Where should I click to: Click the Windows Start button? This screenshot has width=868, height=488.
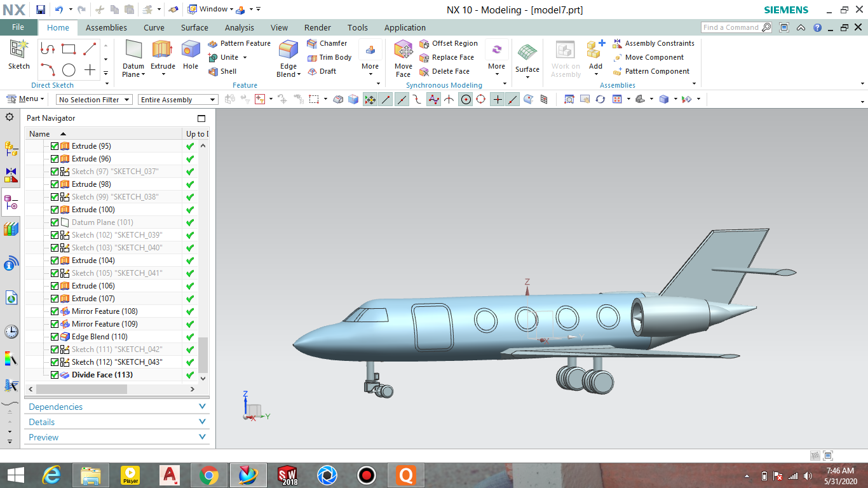[15, 475]
